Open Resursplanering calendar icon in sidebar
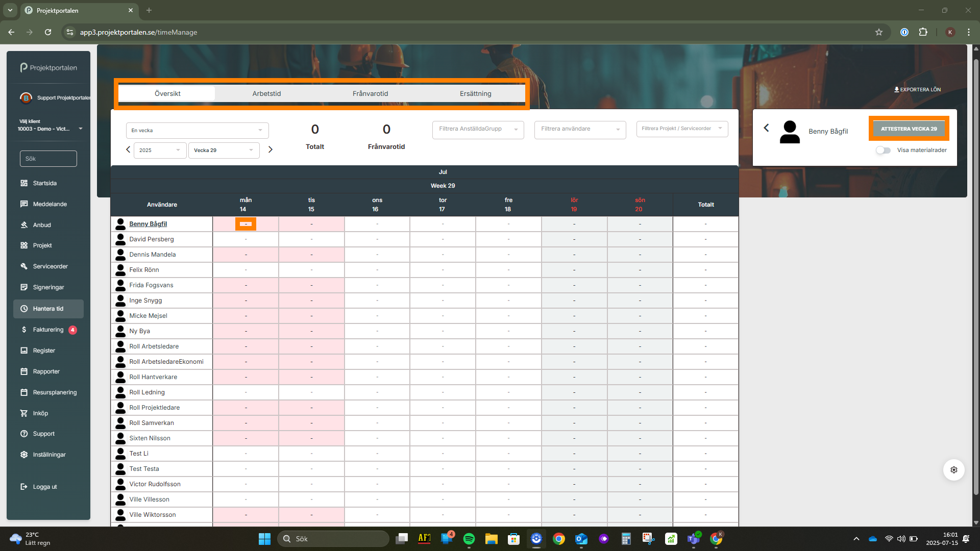Viewport: 980px width, 551px height. click(24, 392)
